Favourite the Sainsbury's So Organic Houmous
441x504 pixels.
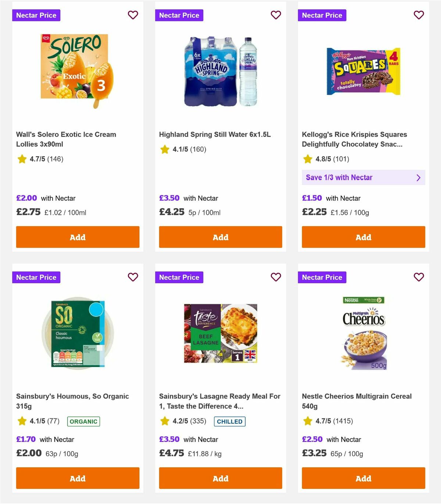[x=133, y=277]
